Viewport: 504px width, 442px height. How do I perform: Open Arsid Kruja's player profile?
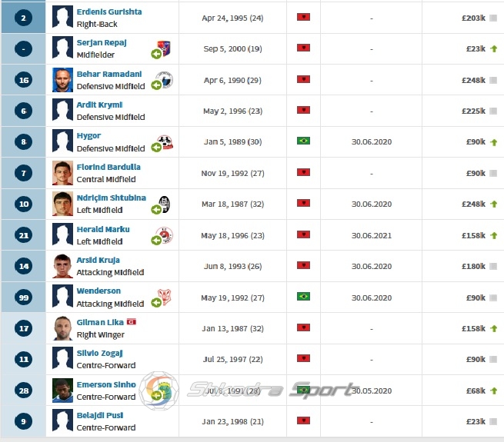[x=98, y=260]
